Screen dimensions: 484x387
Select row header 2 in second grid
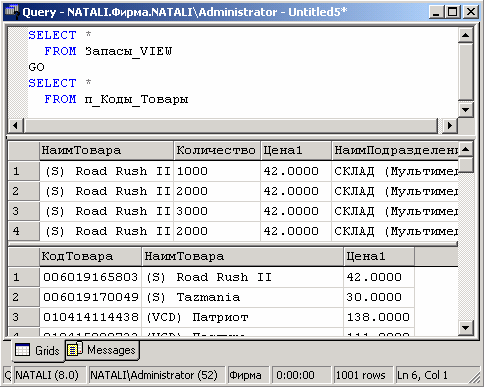pos(23,297)
